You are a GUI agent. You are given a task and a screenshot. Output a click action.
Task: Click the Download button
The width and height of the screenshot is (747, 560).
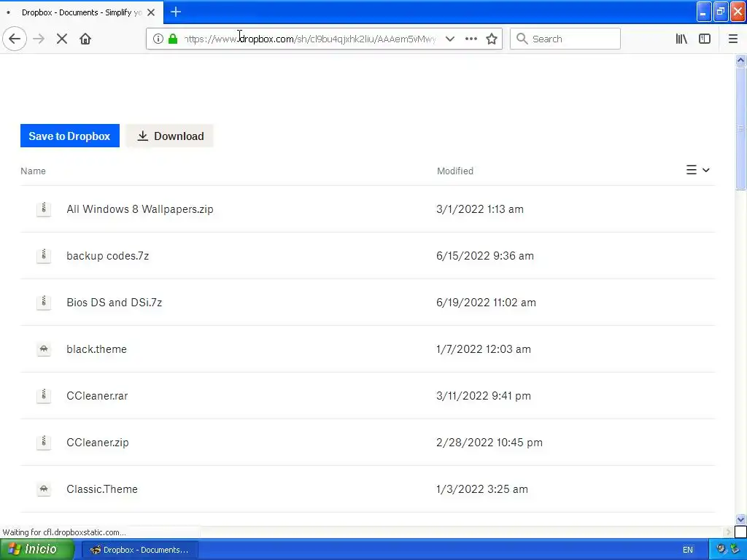169,136
